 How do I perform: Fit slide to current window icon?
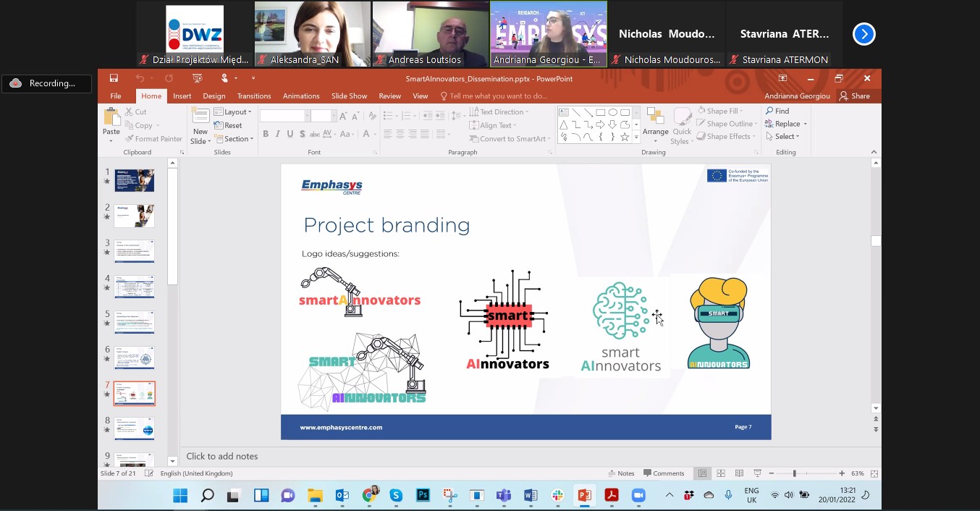[874, 473]
